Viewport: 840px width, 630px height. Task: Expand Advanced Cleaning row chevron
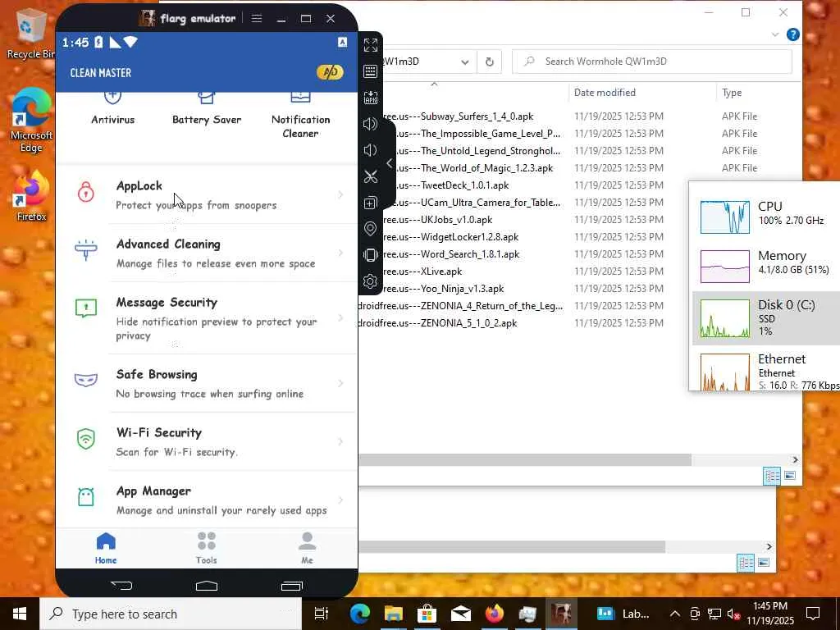(340, 253)
